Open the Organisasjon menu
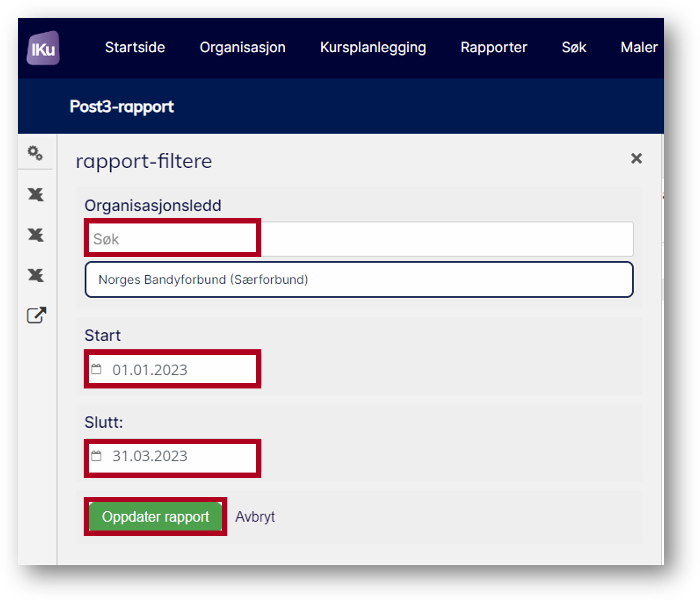The width and height of the screenshot is (700, 601). pos(243,48)
